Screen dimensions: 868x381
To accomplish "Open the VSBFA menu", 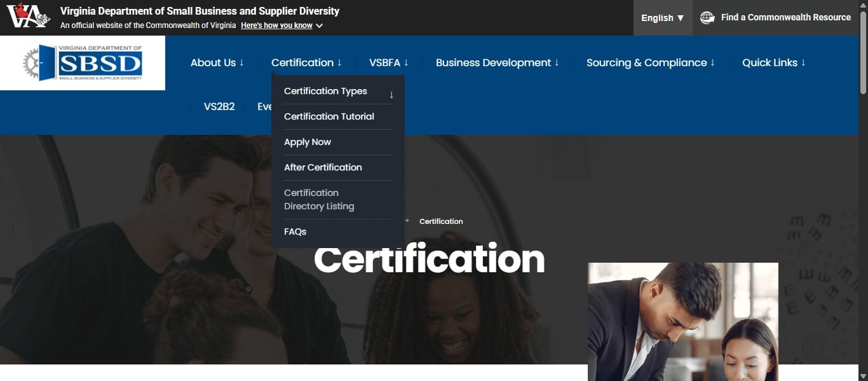I will [389, 62].
